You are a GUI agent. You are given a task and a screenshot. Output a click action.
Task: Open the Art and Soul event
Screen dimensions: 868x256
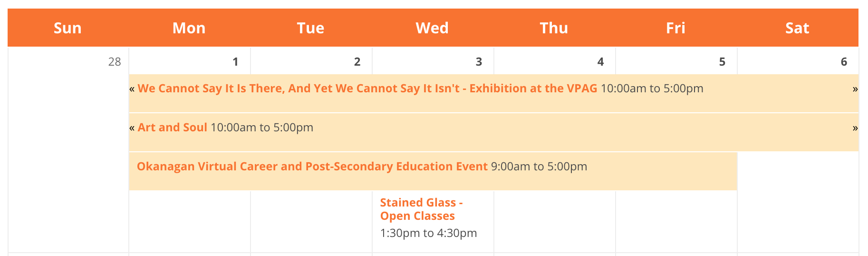[172, 128]
